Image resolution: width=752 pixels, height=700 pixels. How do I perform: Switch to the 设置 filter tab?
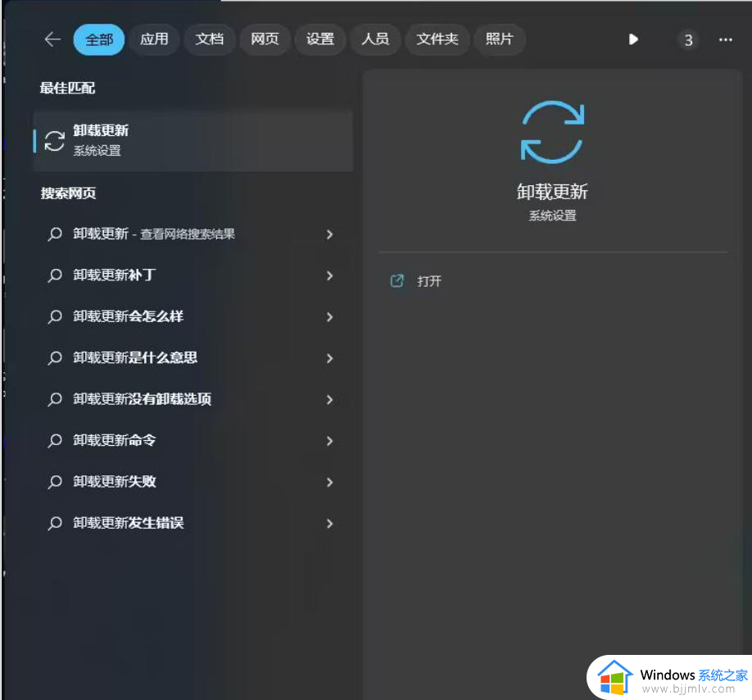(320, 39)
